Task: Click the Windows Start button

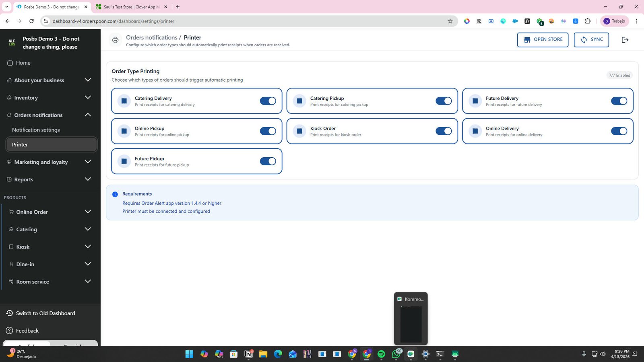Action: pos(189,354)
